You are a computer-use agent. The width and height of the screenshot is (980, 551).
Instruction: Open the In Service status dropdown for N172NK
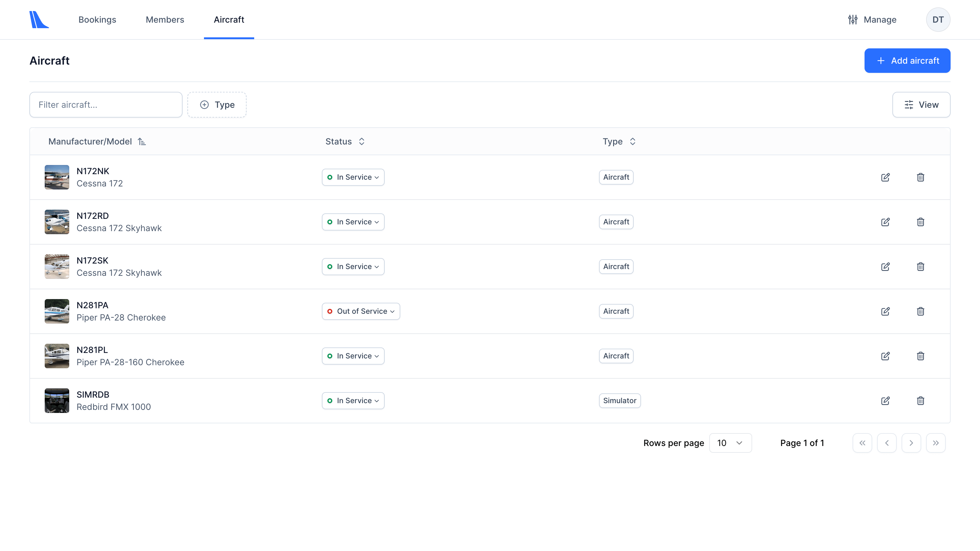pyautogui.click(x=353, y=177)
